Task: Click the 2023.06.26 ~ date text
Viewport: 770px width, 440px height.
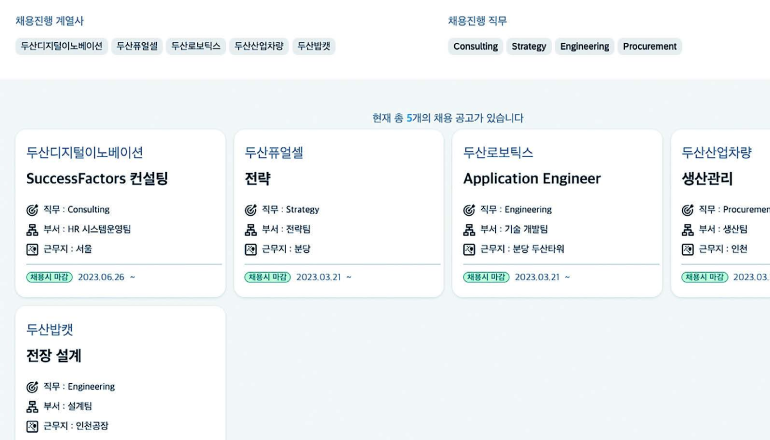Action: (107, 277)
